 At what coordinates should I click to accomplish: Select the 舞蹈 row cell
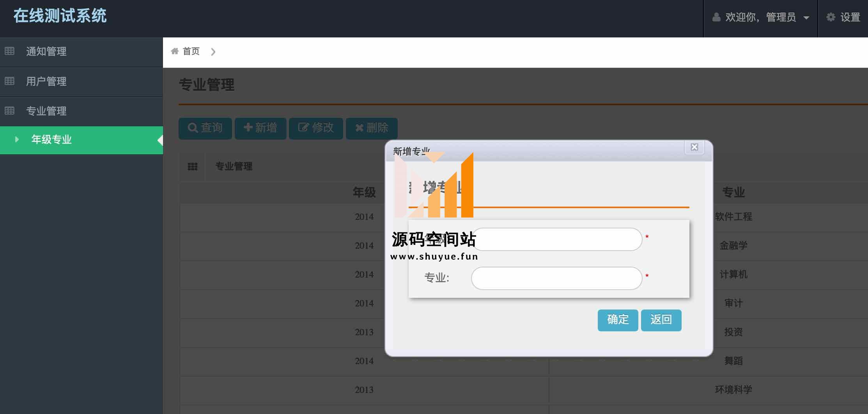[x=733, y=361]
